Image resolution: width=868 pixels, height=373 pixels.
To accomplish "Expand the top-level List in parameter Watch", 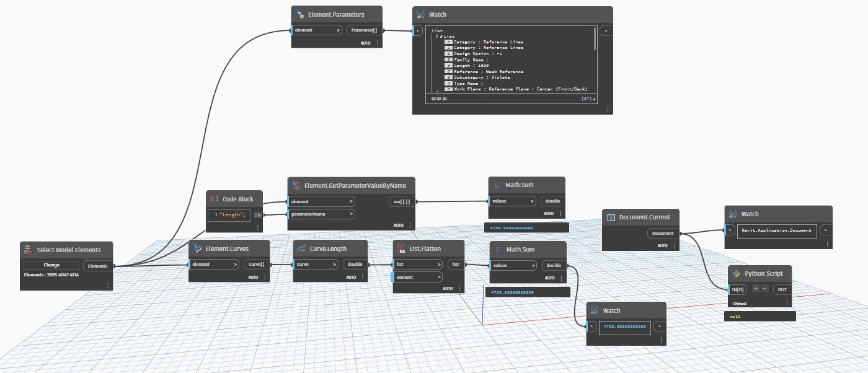I will coord(437,37).
